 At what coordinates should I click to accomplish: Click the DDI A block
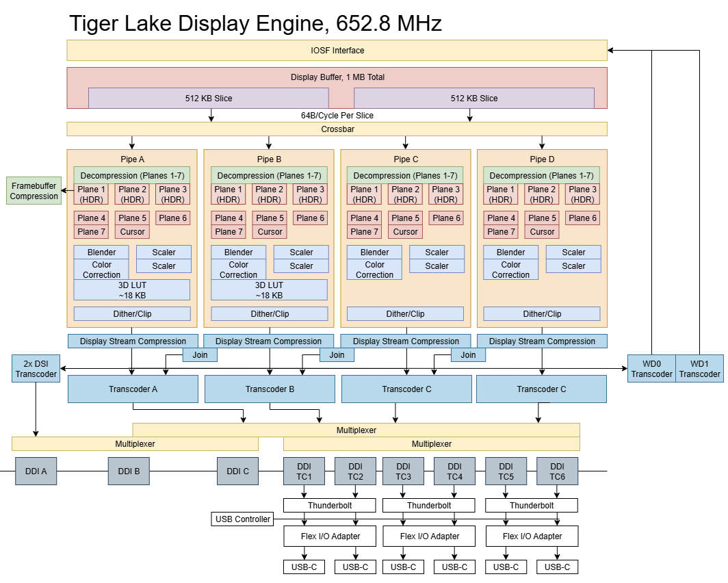click(36, 471)
